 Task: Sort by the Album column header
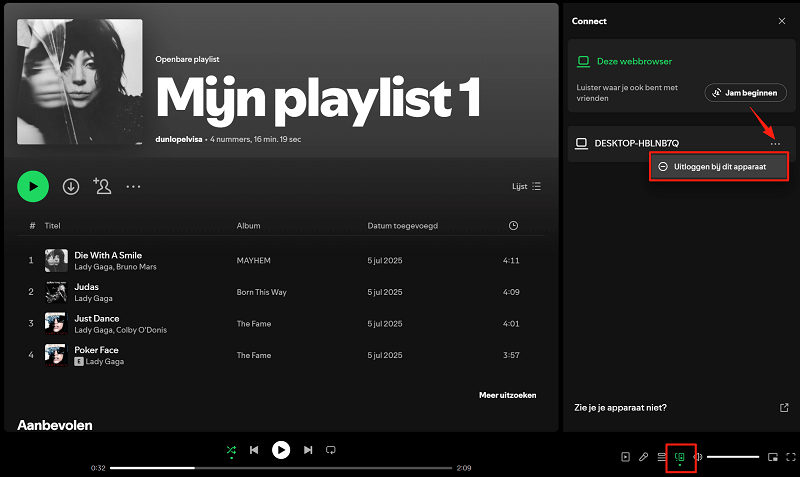tap(248, 225)
